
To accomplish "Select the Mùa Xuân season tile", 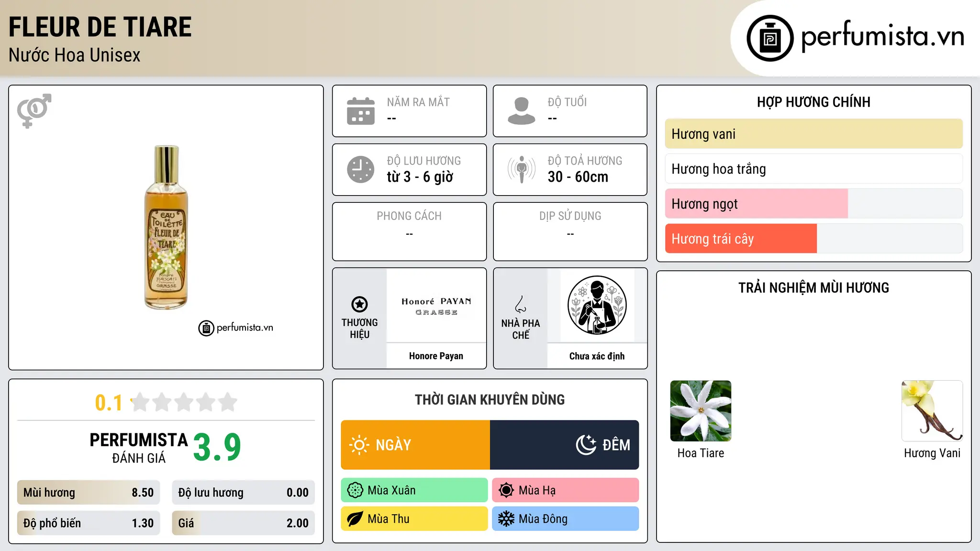I will pyautogui.click(x=414, y=490).
